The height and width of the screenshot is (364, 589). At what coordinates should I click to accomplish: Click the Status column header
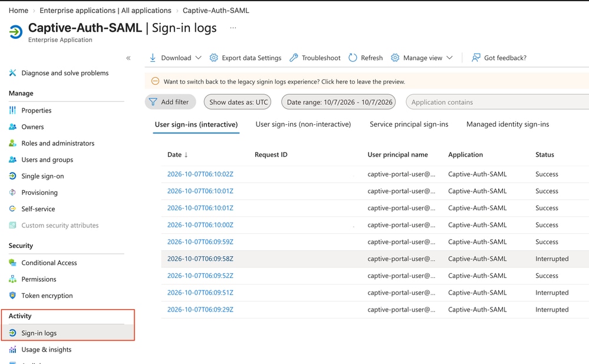click(545, 154)
